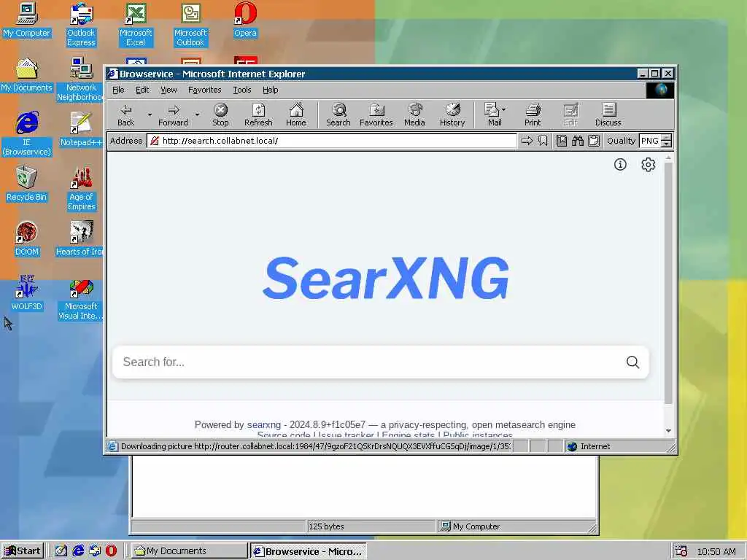This screenshot has height=560, width=747.
Task: Show the History panel
Action: [452, 114]
